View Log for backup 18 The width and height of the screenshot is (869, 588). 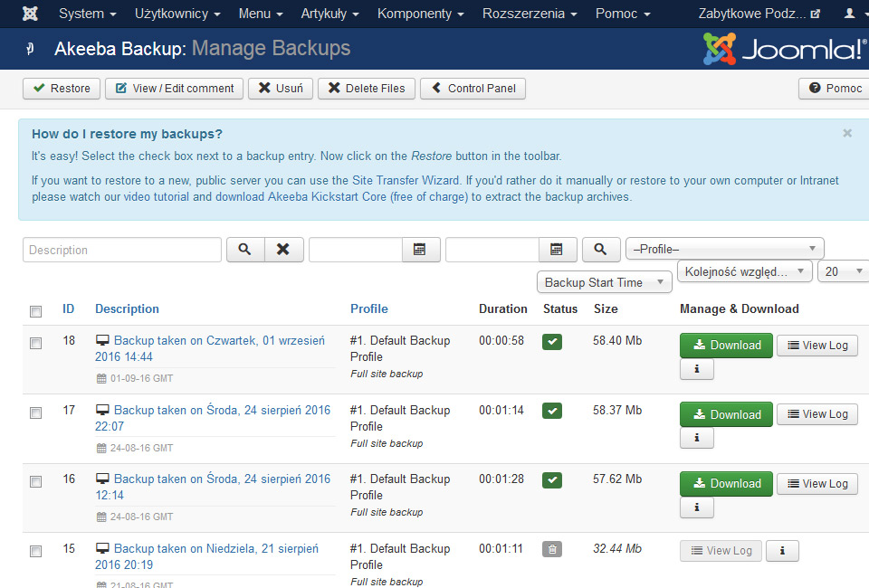pos(817,346)
